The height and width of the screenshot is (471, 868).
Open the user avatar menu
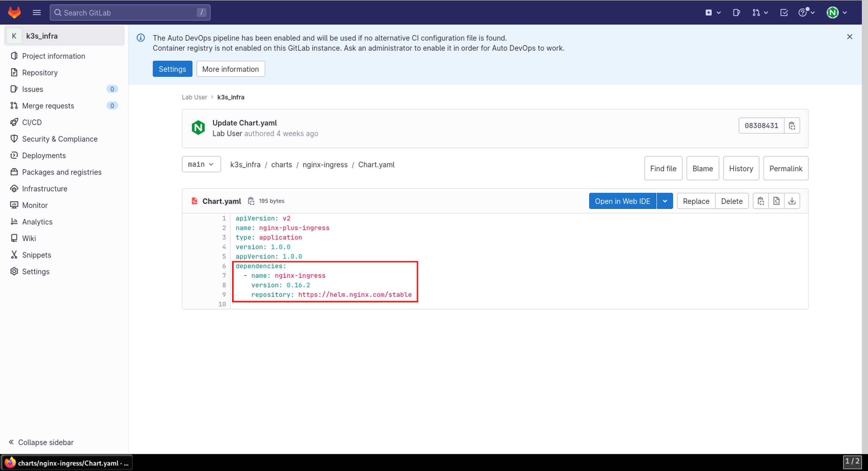pyautogui.click(x=837, y=12)
